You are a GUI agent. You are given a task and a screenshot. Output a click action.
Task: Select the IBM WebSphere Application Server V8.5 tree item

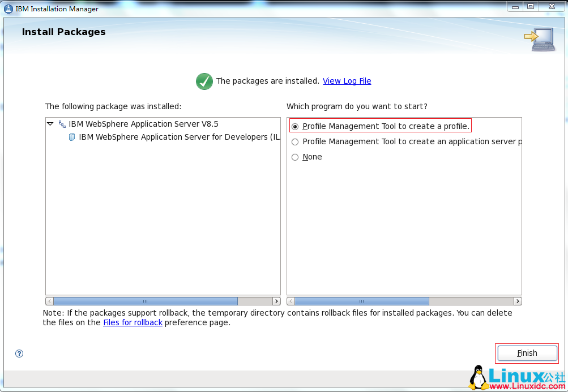tap(143, 124)
